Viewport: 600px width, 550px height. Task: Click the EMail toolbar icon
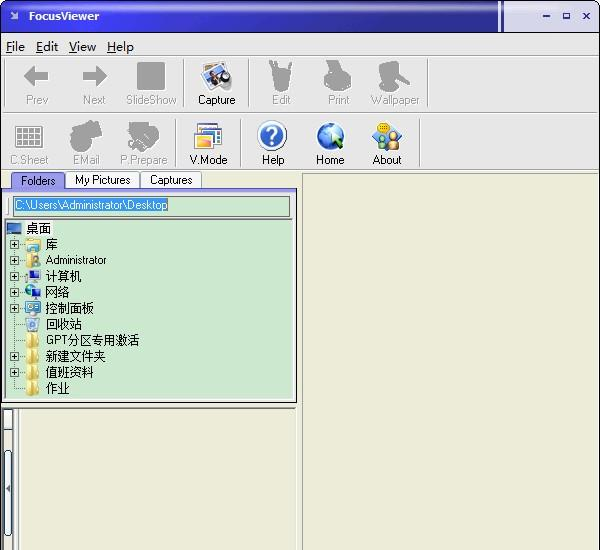[x=86, y=136]
